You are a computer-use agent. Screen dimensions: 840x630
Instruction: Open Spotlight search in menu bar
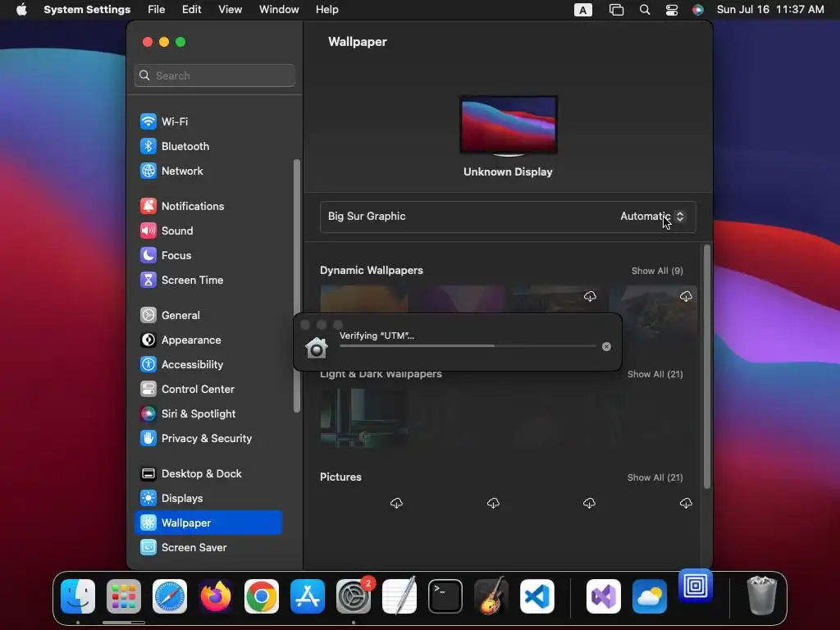pos(645,10)
